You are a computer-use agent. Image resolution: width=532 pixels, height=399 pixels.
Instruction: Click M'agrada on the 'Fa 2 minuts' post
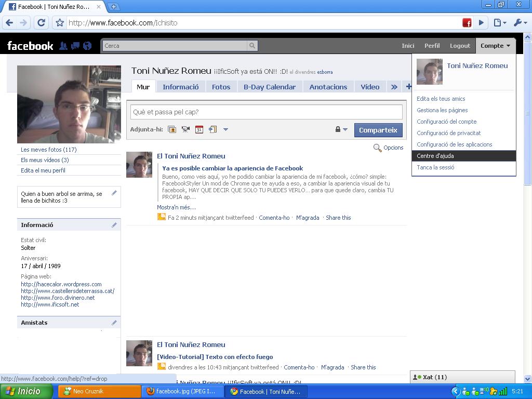308,218
